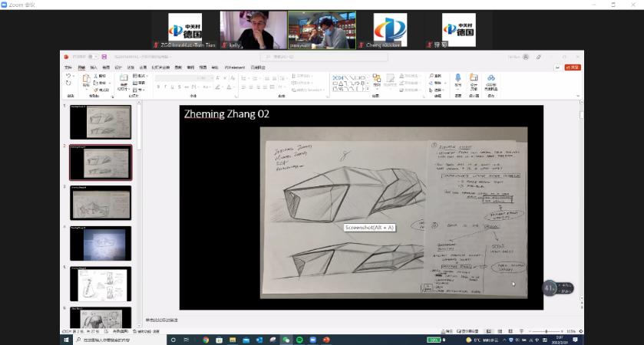Click the red Share button

(572, 67)
